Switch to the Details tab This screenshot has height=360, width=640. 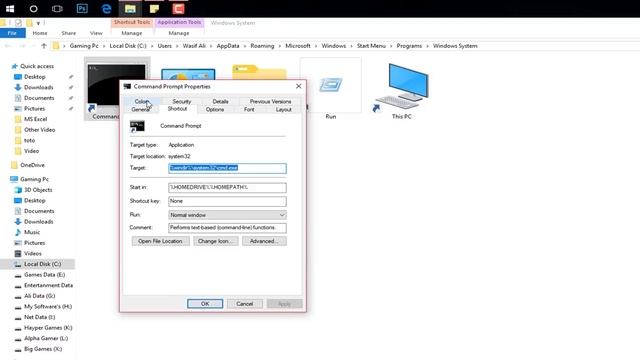(220, 101)
